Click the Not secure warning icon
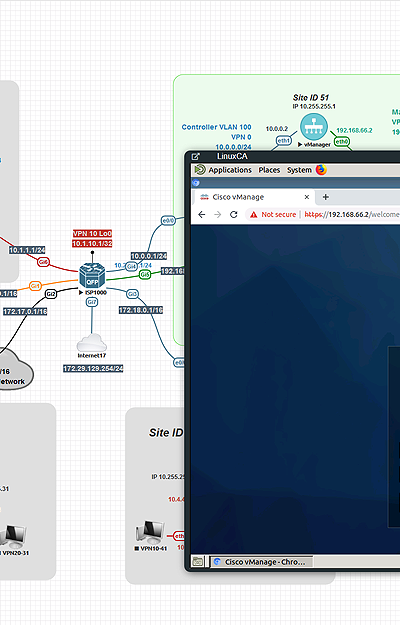This screenshot has width=400, height=625. click(253, 215)
